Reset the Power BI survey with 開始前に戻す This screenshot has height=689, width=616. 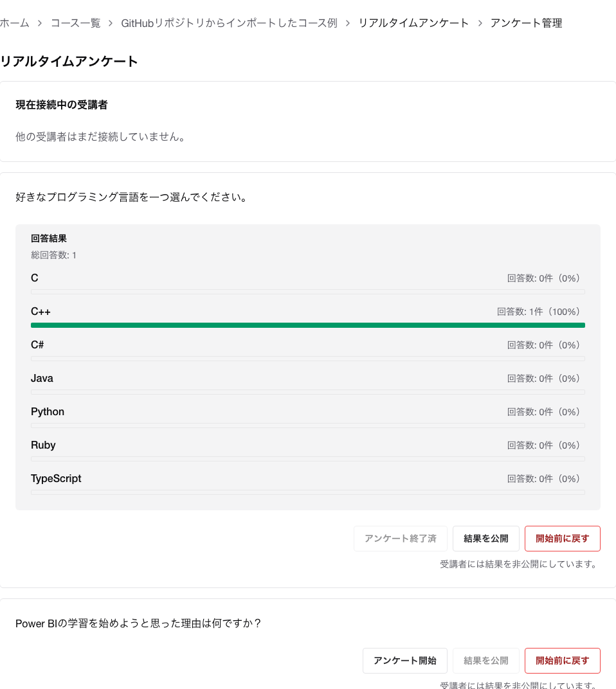[562, 661]
